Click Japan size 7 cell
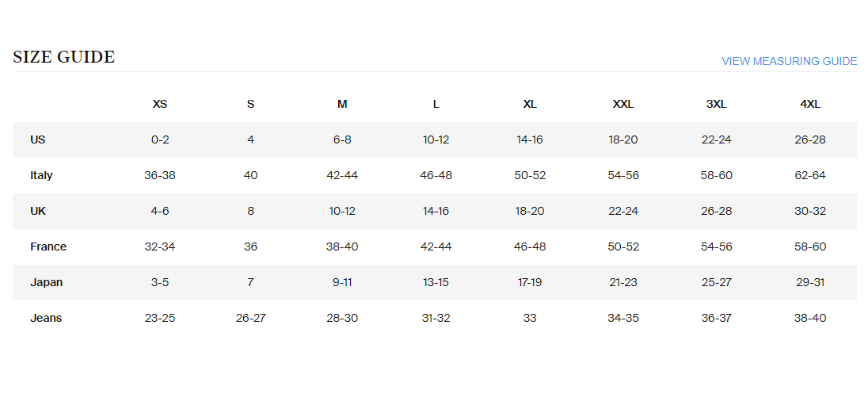 click(x=250, y=282)
